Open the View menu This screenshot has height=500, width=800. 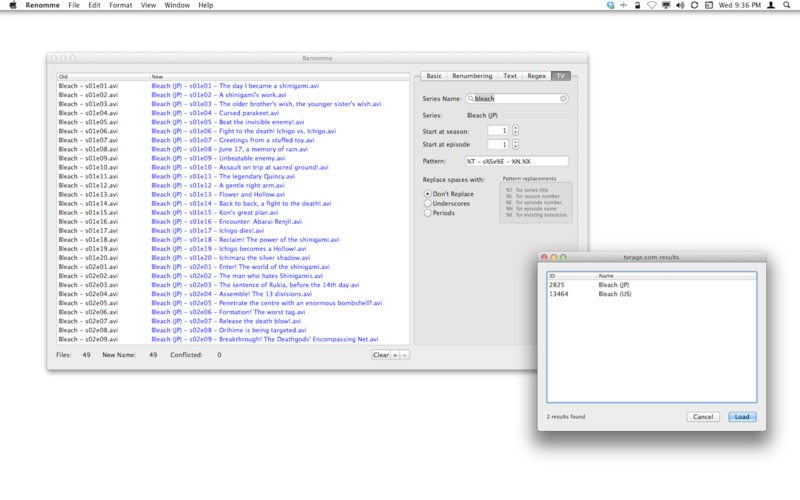148,5
